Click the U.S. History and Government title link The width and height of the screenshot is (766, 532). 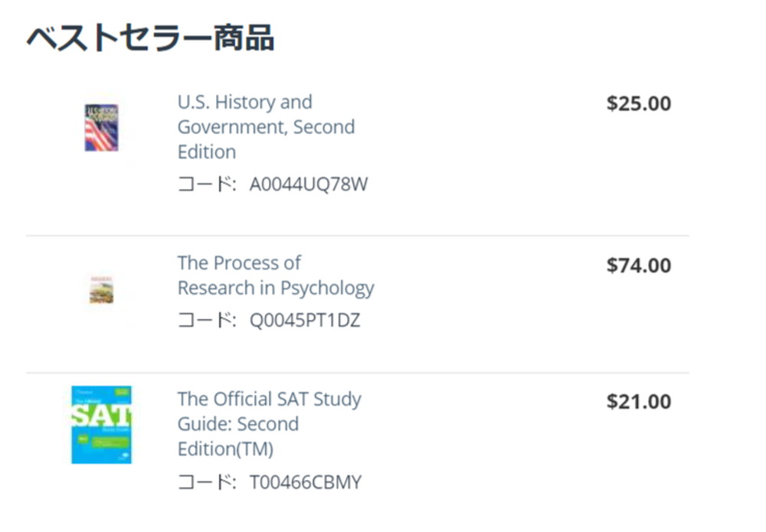tap(267, 127)
